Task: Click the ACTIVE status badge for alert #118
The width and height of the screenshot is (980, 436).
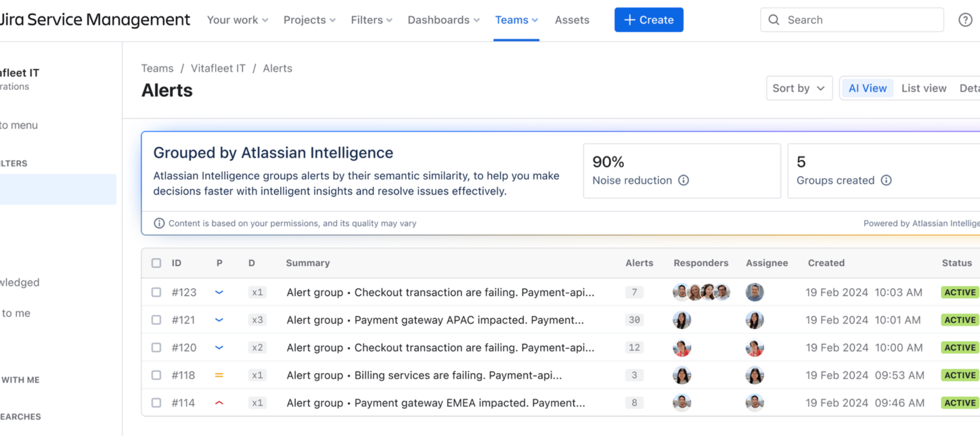Action: [x=959, y=375]
